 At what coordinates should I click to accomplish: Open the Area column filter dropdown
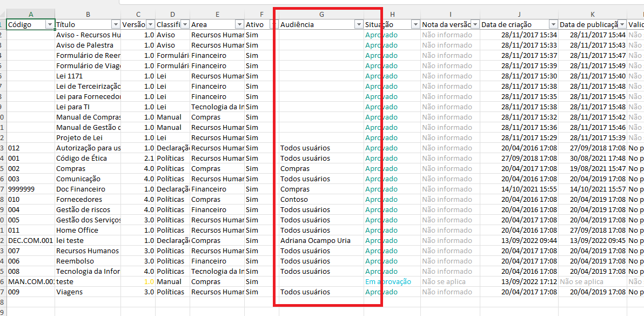click(x=239, y=25)
